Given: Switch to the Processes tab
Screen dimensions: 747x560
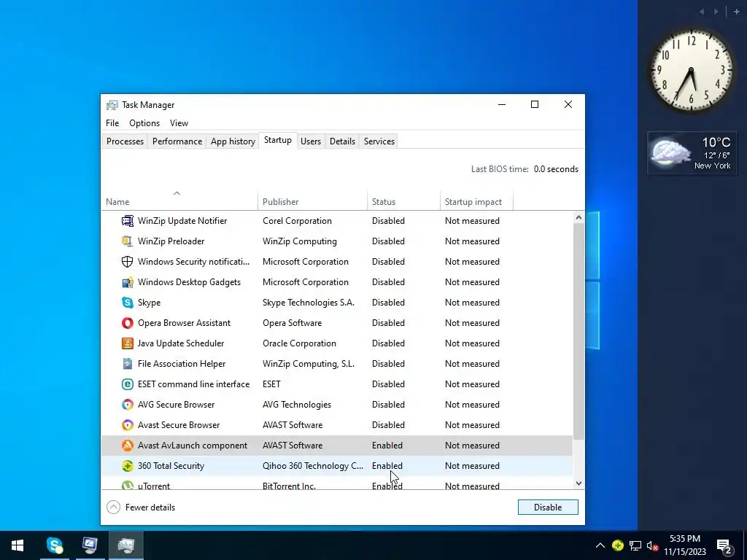Looking at the screenshot, I should [x=125, y=141].
